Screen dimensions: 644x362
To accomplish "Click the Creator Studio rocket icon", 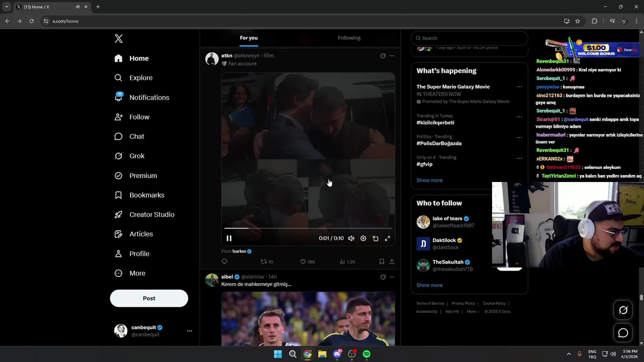I will pyautogui.click(x=118, y=215).
